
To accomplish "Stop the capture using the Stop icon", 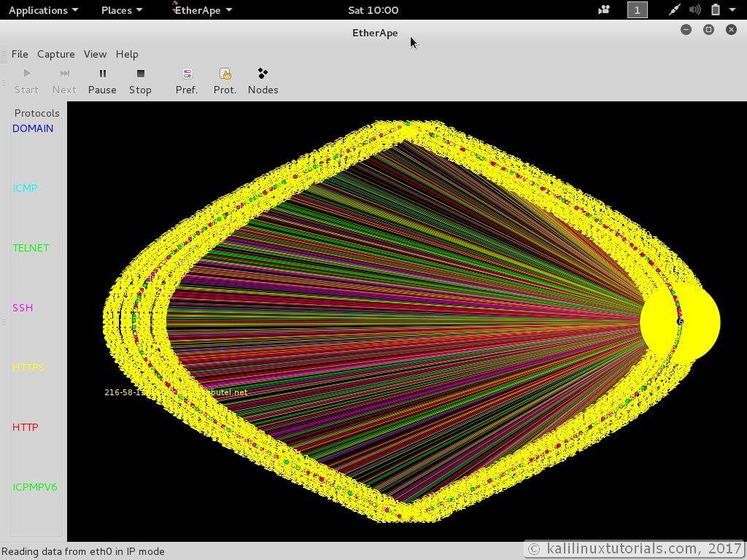I will 140,74.
